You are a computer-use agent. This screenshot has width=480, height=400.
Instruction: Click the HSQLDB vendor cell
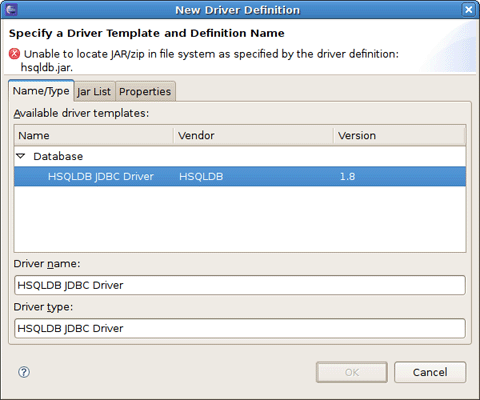coord(201,176)
